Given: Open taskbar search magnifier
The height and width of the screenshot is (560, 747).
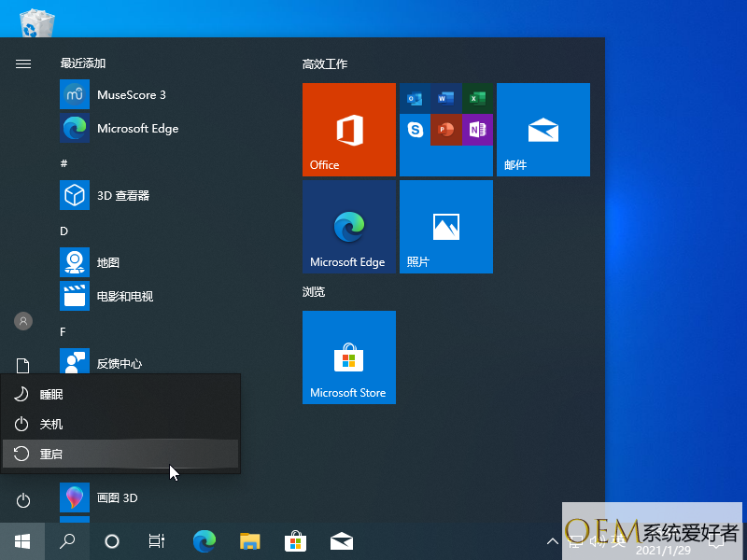Looking at the screenshot, I should (67, 540).
